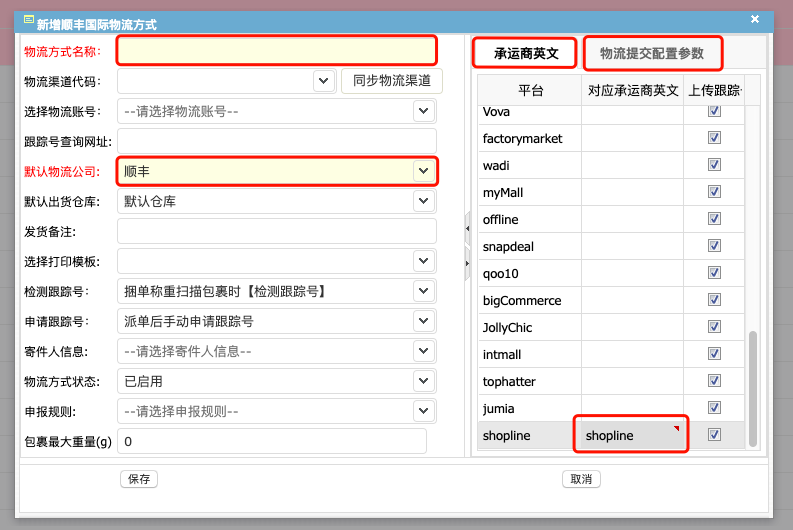Toggle the JollyChic checkbox
The width and height of the screenshot is (793, 530).
pyautogui.click(x=714, y=327)
